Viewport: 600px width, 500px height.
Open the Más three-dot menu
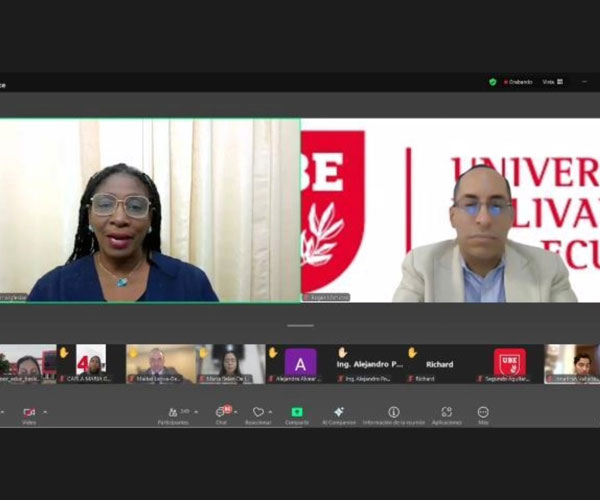[x=483, y=415]
